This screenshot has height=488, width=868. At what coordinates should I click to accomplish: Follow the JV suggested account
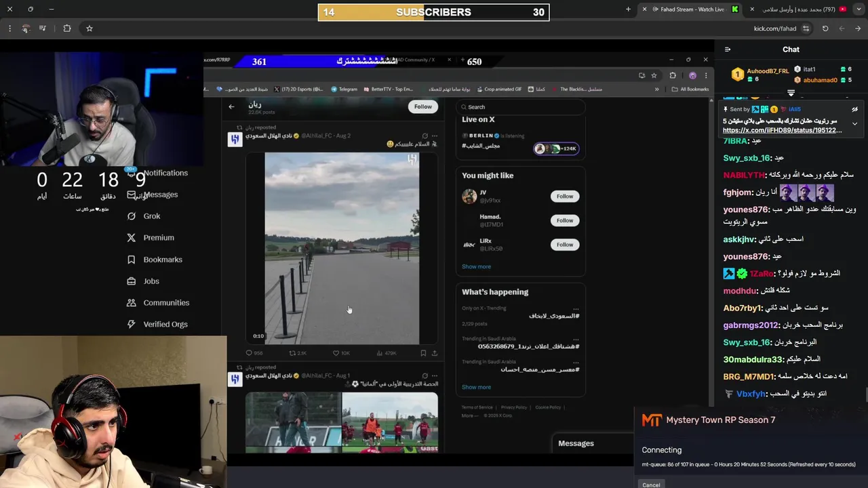point(565,197)
